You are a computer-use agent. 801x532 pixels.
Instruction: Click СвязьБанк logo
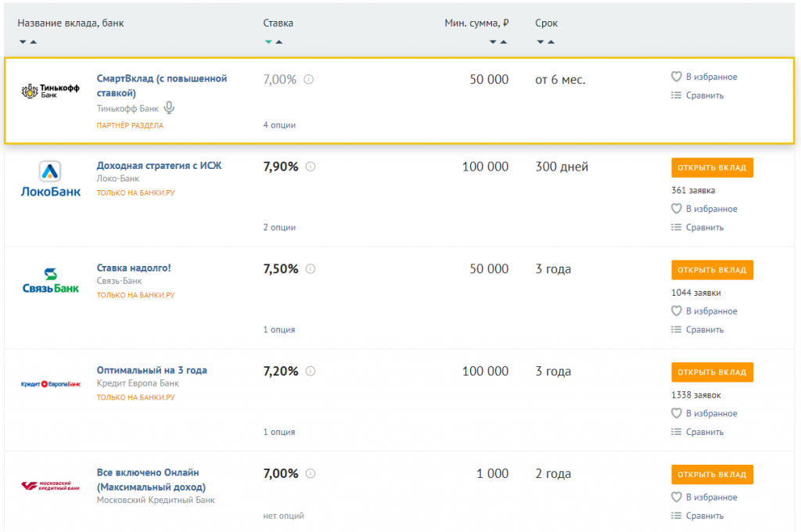coord(51,281)
